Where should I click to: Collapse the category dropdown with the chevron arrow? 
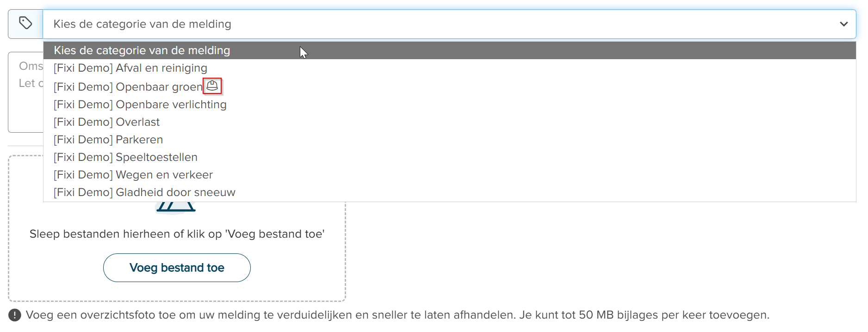843,24
